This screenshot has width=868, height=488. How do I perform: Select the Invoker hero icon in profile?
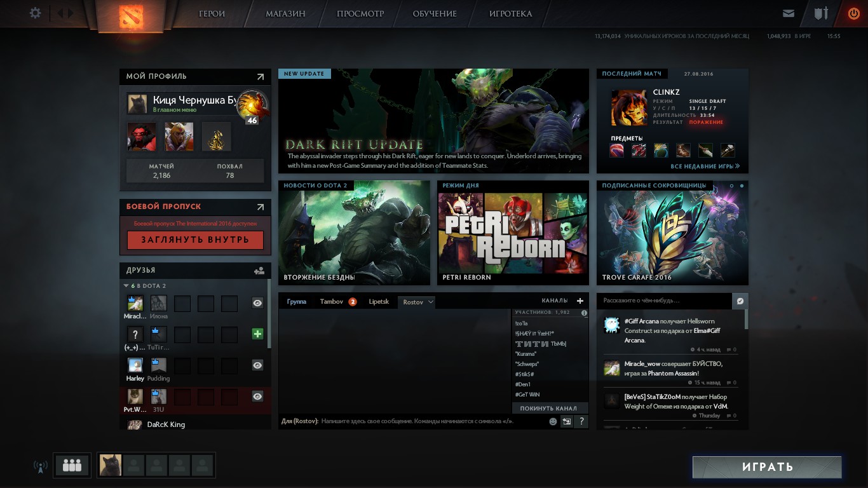179,137
